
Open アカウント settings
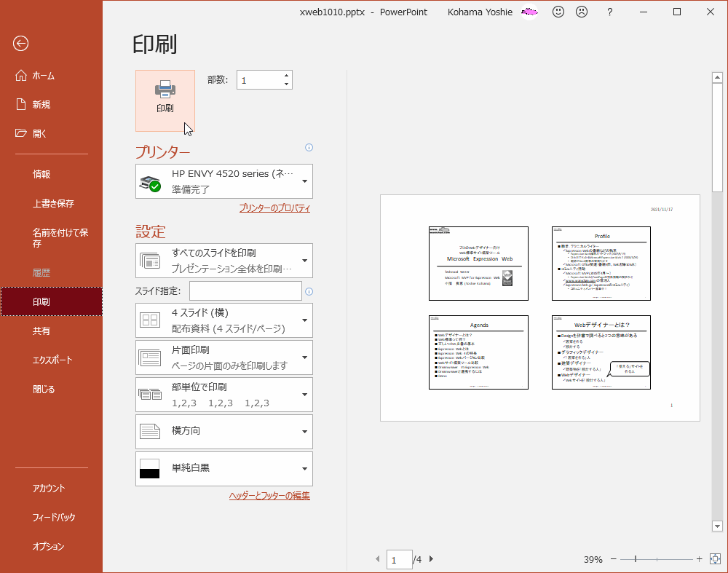click(51, 489)
